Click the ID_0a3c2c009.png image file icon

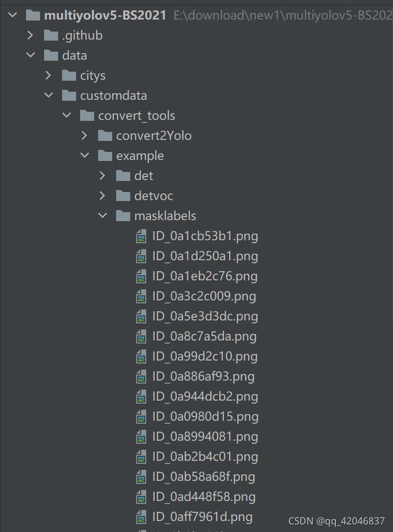coord(141,297)
